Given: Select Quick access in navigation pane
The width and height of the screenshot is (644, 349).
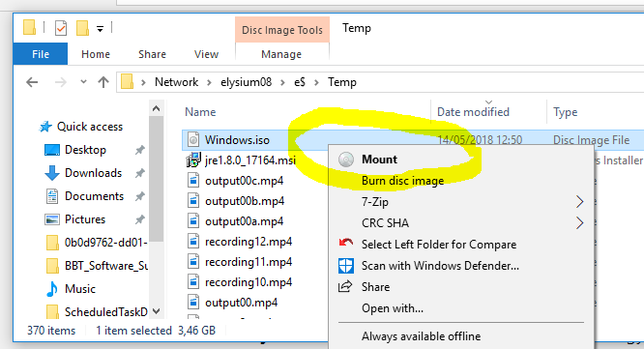Looking at the screenshot, I should point(90,127).
